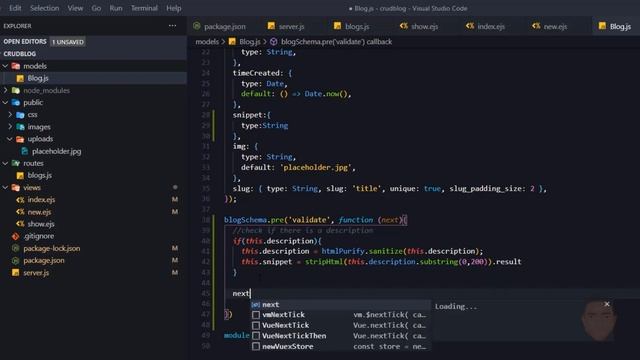Expand the node_modules folder chevron
The height and width of the screenshot is (360, 640).
click(x=5, y=90)
